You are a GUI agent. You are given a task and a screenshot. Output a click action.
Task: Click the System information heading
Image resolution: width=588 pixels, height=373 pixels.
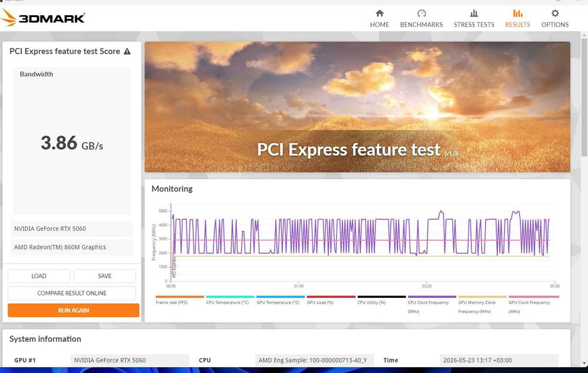coord(45,339)
